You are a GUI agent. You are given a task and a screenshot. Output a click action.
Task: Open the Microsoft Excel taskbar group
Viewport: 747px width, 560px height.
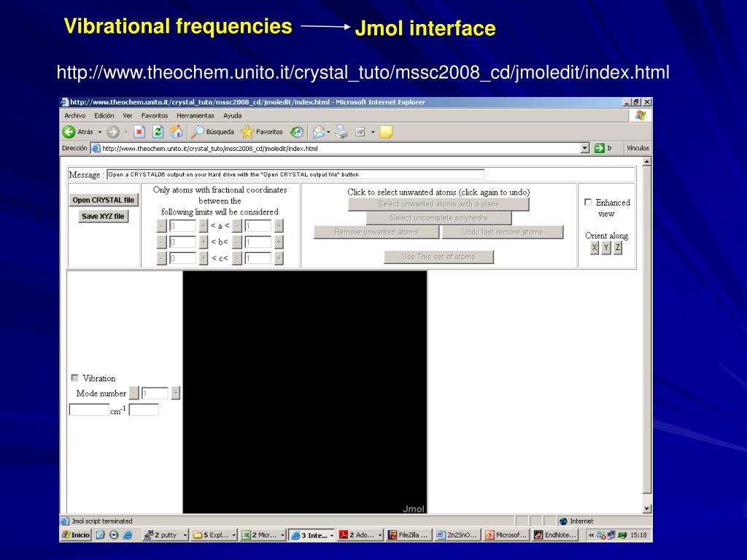point(263,535)
